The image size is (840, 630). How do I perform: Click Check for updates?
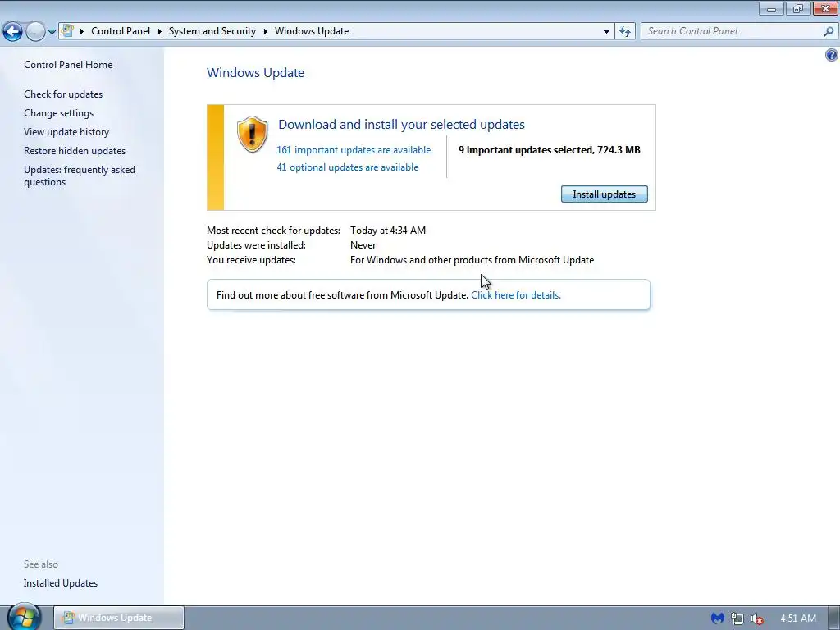[x=63, y=94]
